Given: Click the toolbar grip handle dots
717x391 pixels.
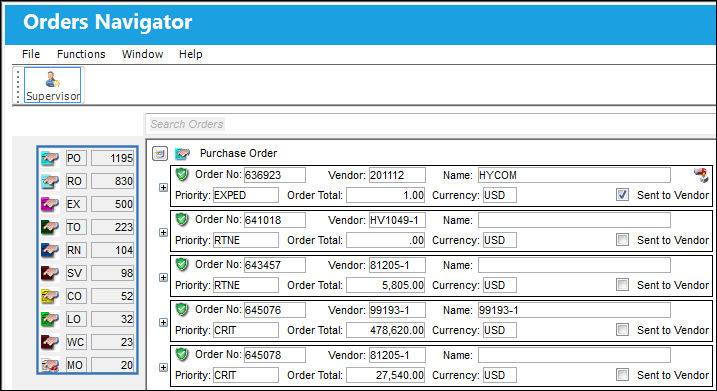Looking at the screenshot, I should 18,86.
